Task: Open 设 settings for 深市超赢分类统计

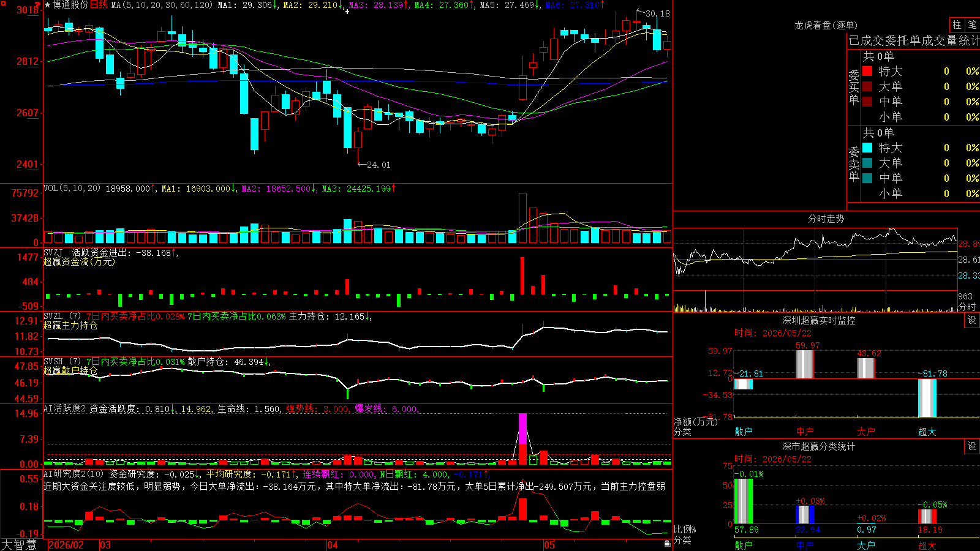Action: (972, 446)
